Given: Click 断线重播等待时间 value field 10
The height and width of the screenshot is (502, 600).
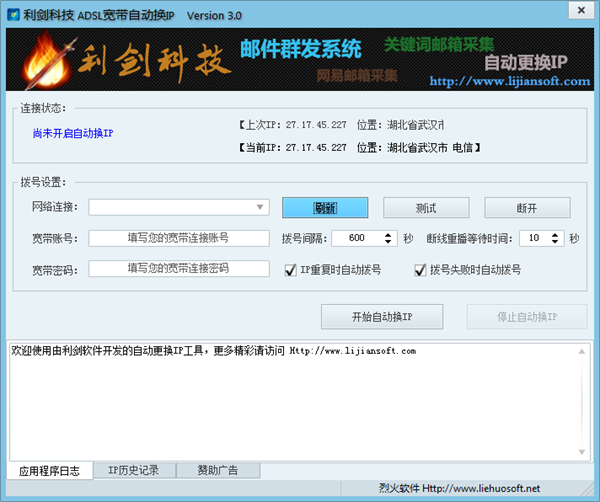Looking at the screenshot, I should (x=534, y=238).
